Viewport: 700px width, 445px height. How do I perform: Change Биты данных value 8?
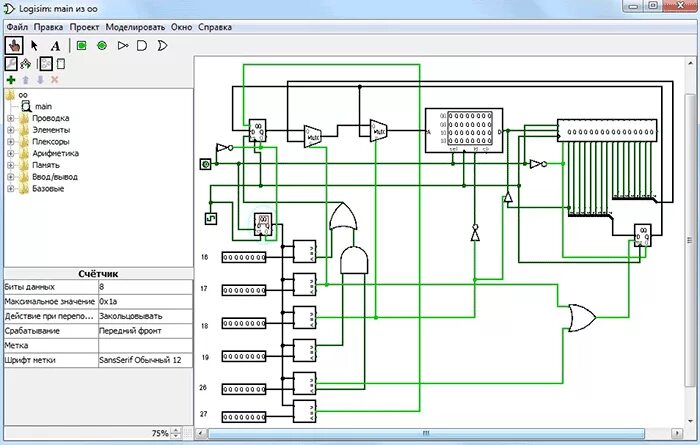145,287
